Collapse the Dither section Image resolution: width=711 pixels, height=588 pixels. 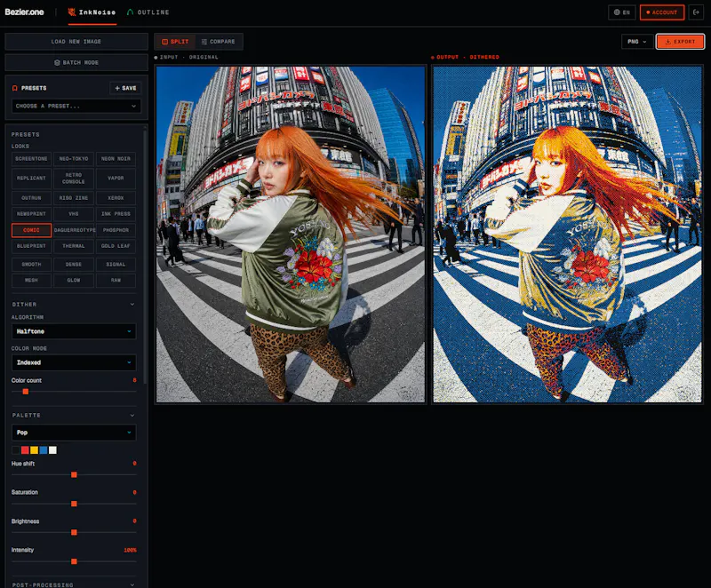click(x=74, y=305)
